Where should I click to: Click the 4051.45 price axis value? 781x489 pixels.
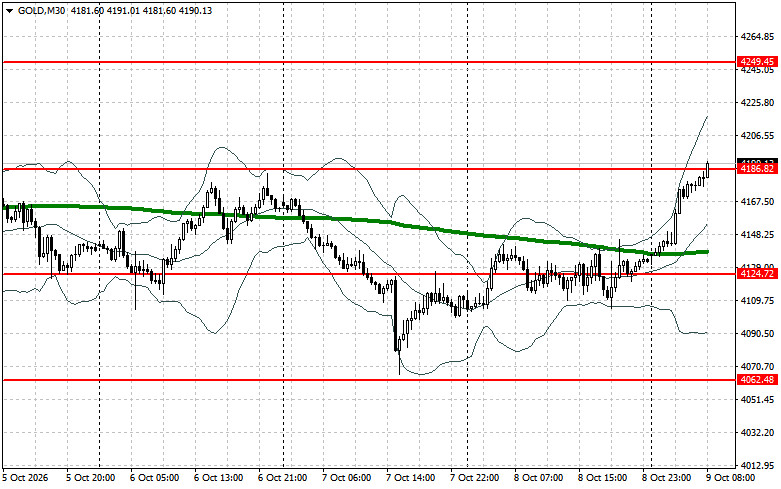click(758, 399)
